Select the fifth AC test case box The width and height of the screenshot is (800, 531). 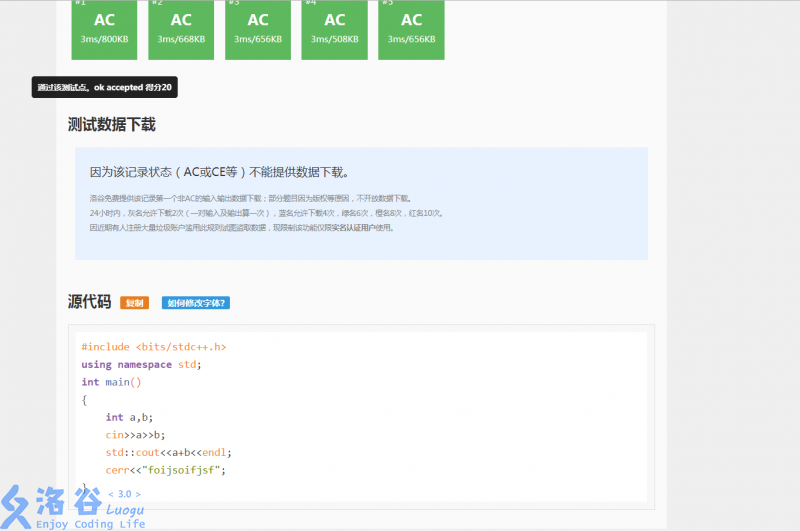(411, 28)
